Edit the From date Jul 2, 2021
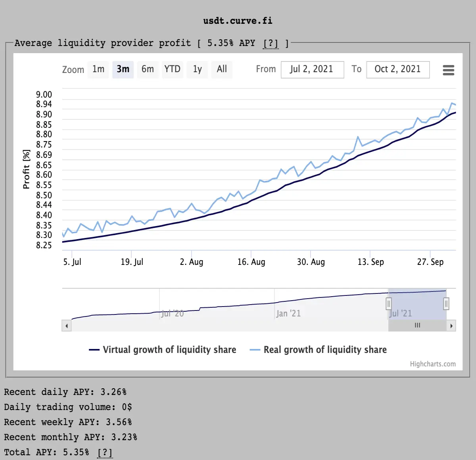 tap(312, 69)
